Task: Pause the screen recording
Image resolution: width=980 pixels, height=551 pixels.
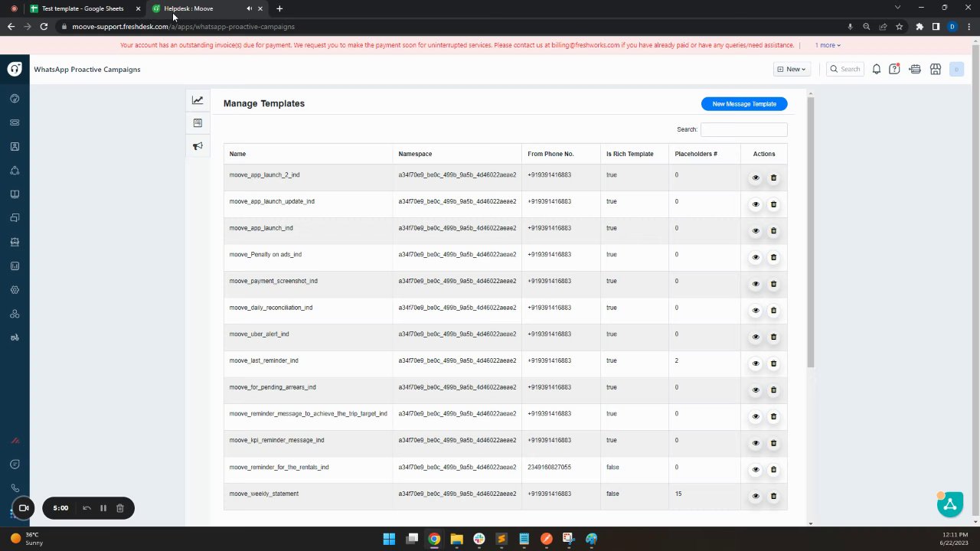Action: 103,508
